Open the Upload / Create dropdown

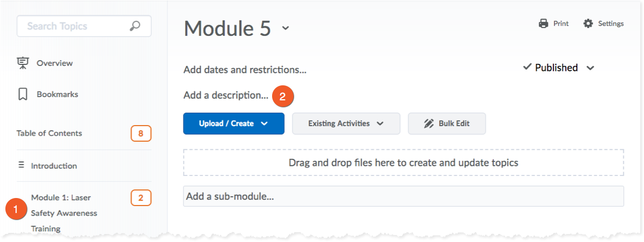coord(233,123)
